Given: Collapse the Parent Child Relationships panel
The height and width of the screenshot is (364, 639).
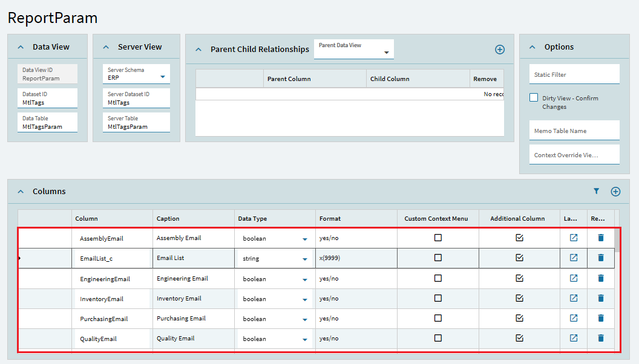Looking at the screenshot, I should click(198, 50).
